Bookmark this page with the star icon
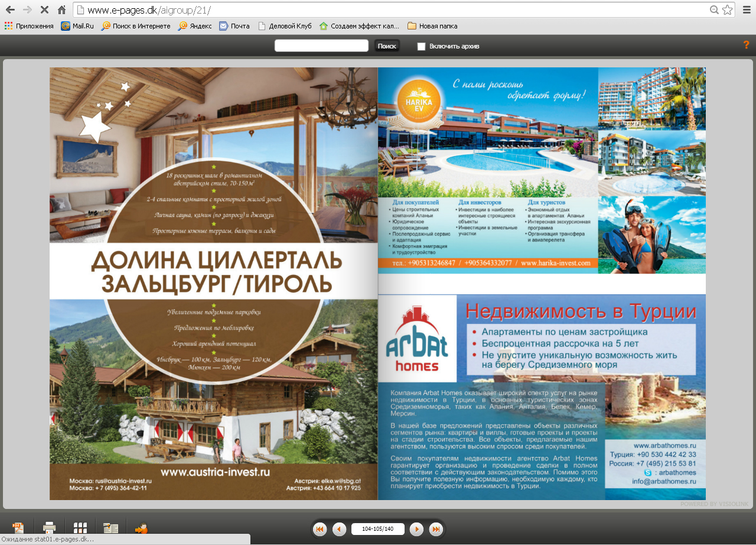 click(727, 9)
